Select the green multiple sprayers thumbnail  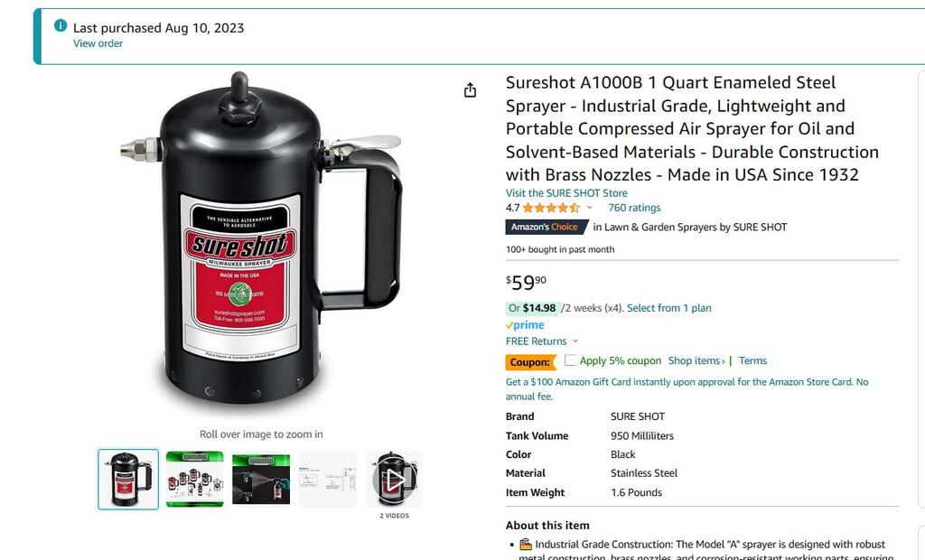[195, 479]
